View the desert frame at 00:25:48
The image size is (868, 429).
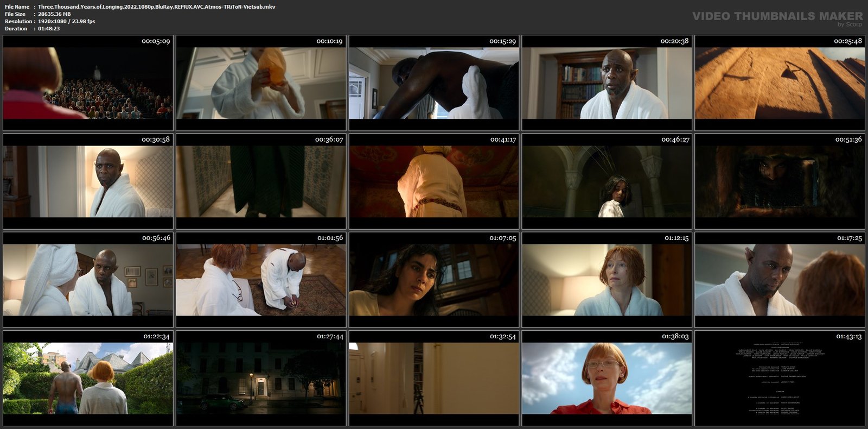point(780,83)
